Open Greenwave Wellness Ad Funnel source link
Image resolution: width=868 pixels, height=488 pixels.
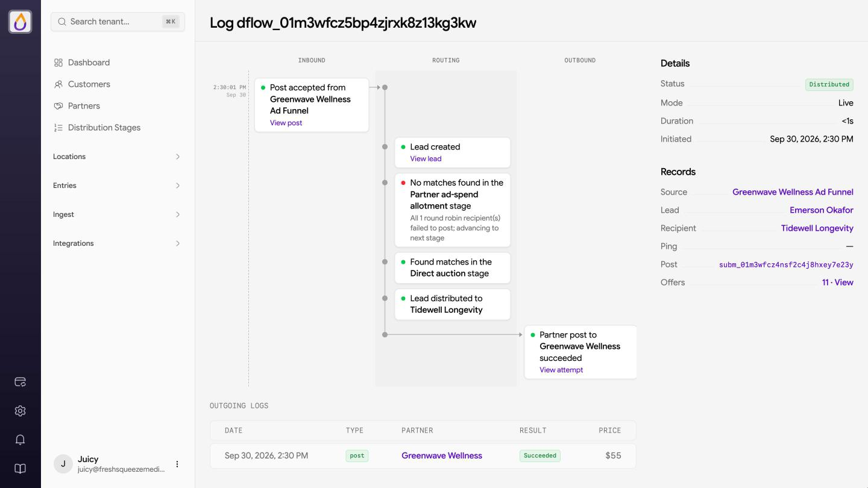pyautogui.click(x=793, y=192)
